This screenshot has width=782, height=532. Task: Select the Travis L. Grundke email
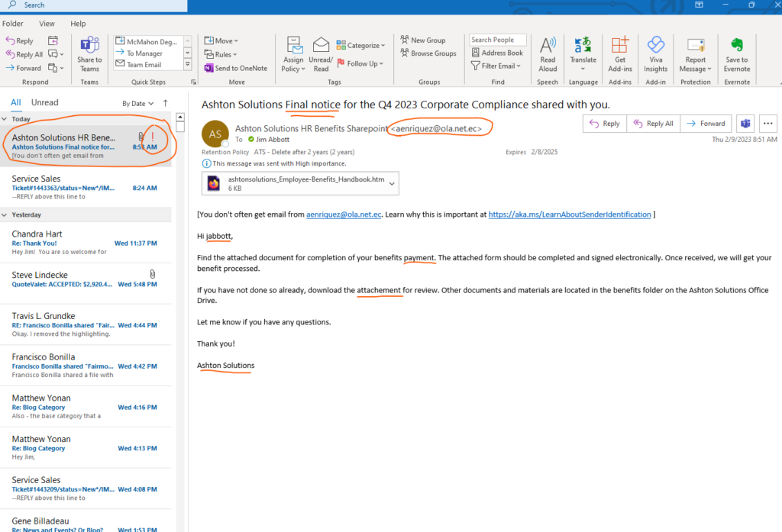86,324
